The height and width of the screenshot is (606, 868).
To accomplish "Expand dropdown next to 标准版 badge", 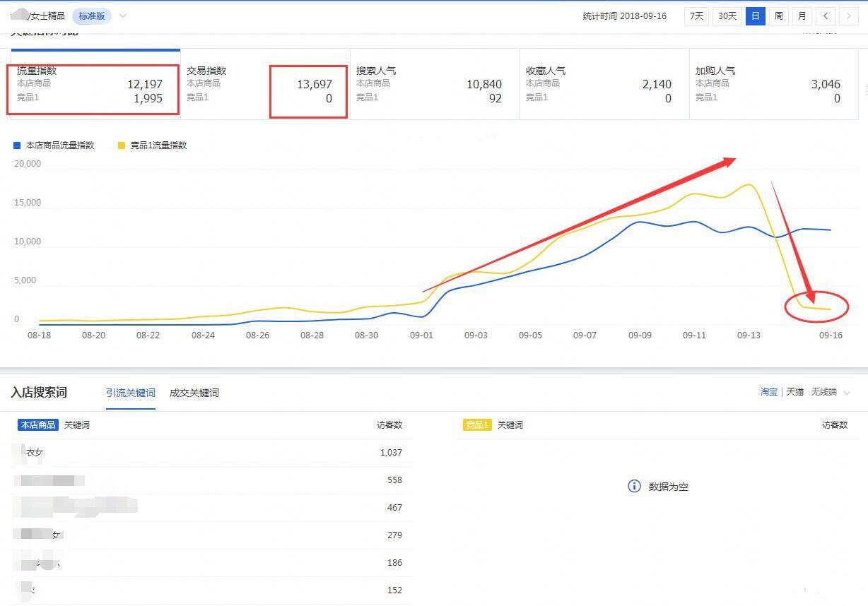I will coord(123,16).
